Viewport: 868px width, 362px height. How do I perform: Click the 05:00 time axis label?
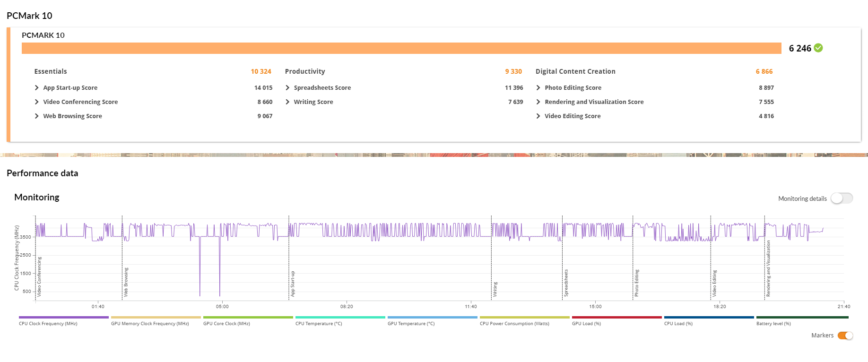(222, 307)
